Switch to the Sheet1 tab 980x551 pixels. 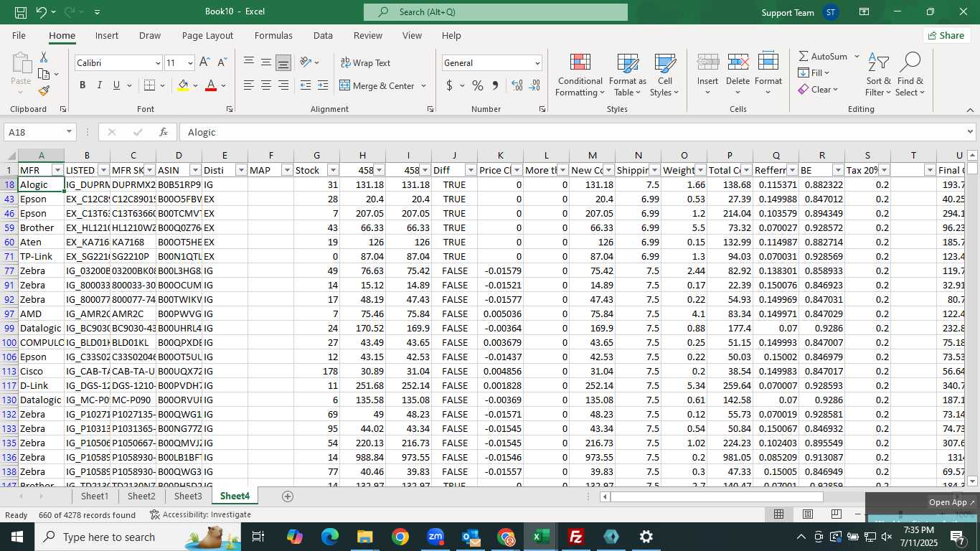pyautogui.click(x=95, y=496)
